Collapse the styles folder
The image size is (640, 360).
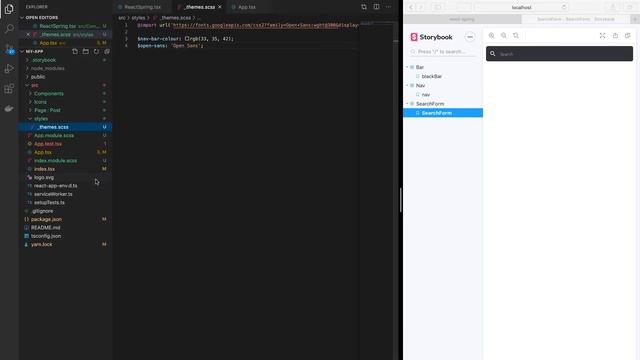[41, 119]
